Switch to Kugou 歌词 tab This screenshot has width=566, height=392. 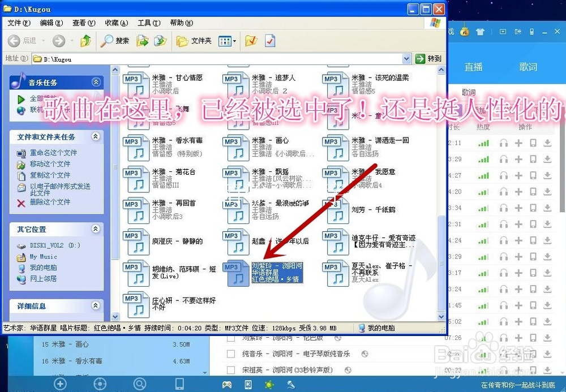click(x=528, y=67)
